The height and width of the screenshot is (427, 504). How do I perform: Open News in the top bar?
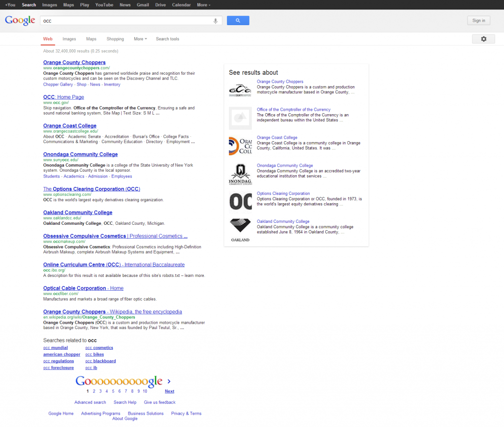coord(125,5)
